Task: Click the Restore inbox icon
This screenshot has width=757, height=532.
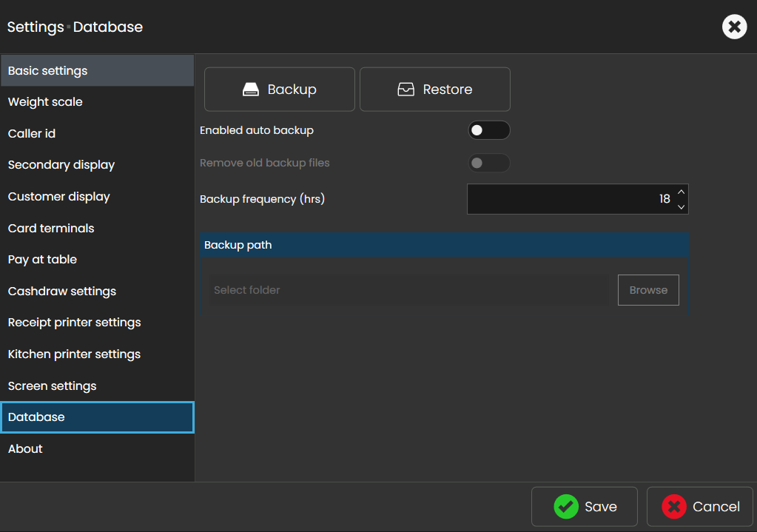Action: (406, 90)
